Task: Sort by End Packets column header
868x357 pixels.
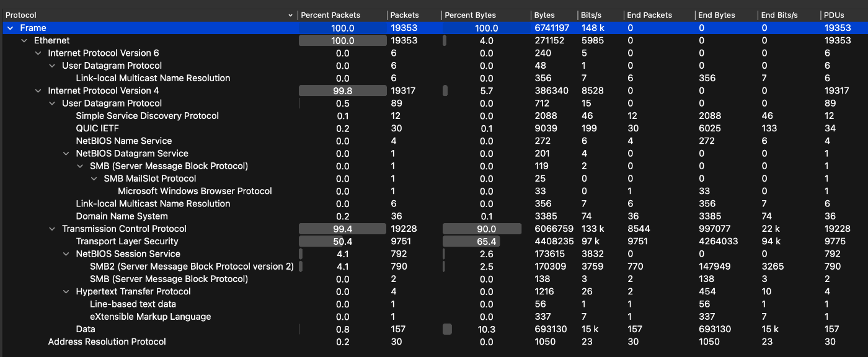Action: point(660,15)
